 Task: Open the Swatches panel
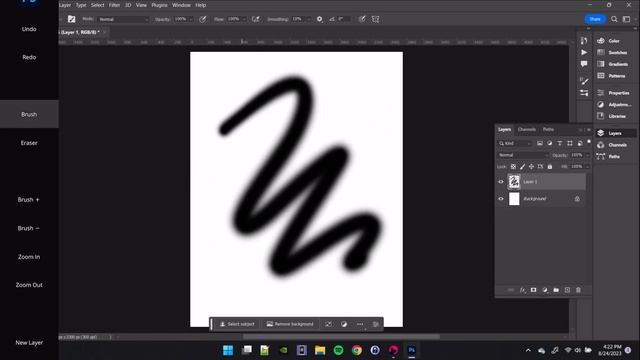click(x=612, y=52)
